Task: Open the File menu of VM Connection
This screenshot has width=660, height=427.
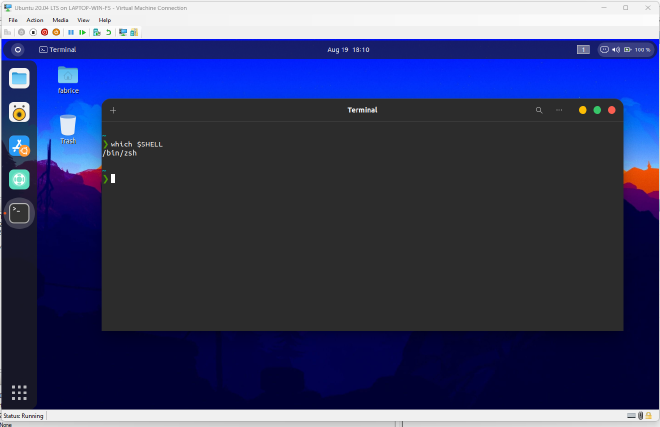Action: click(x=13, y=20)
